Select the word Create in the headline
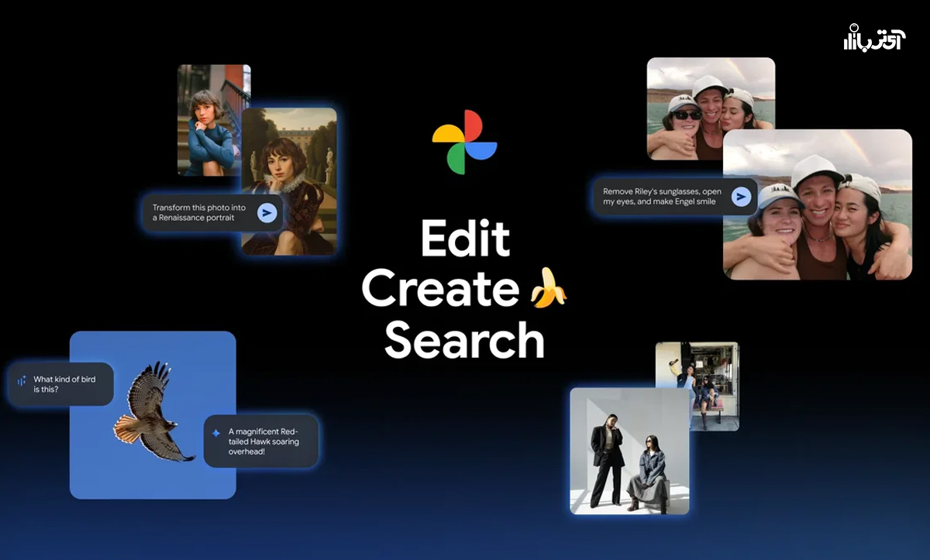 (x=440, y=290)
